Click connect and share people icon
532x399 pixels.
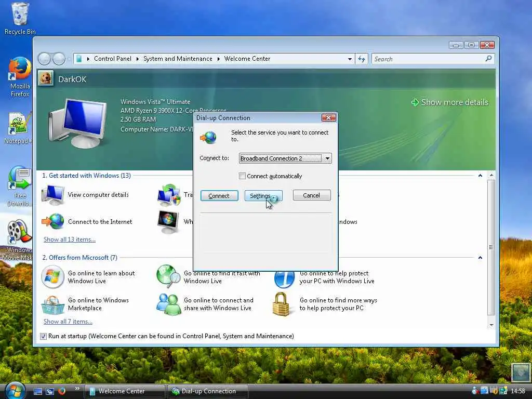[x=169, y=304]
